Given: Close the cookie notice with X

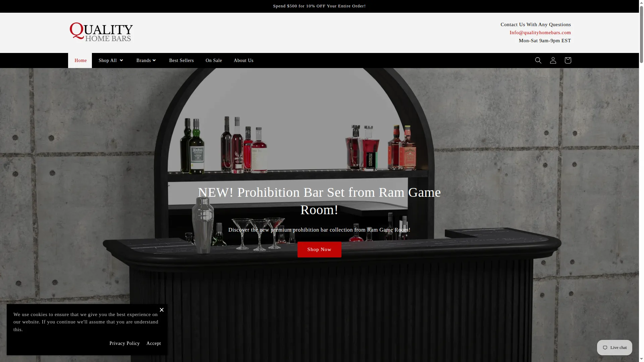Looking at the screenshot, I should (162, 310).
